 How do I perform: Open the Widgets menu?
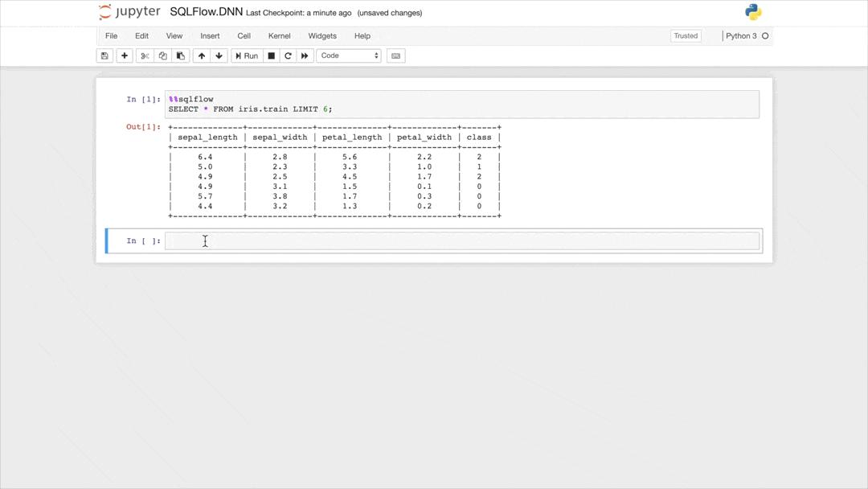321,36
